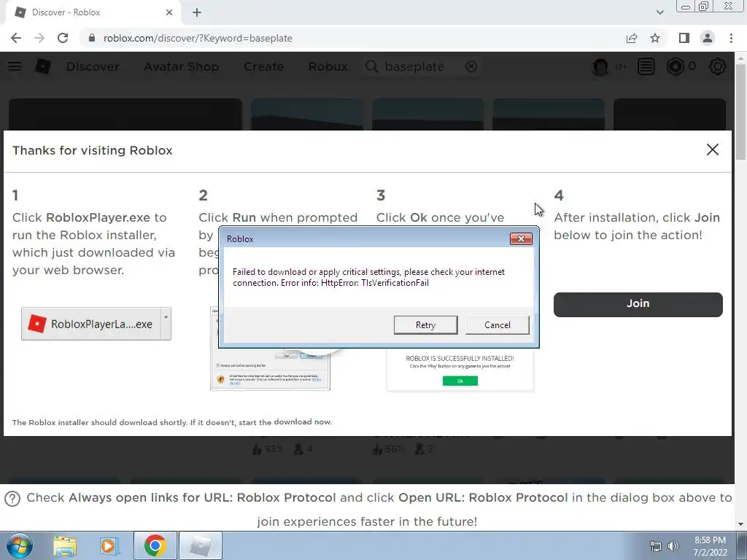Open the Roblox hamburger navigation menu
This screenshot has width=747, height=560.
15,66
